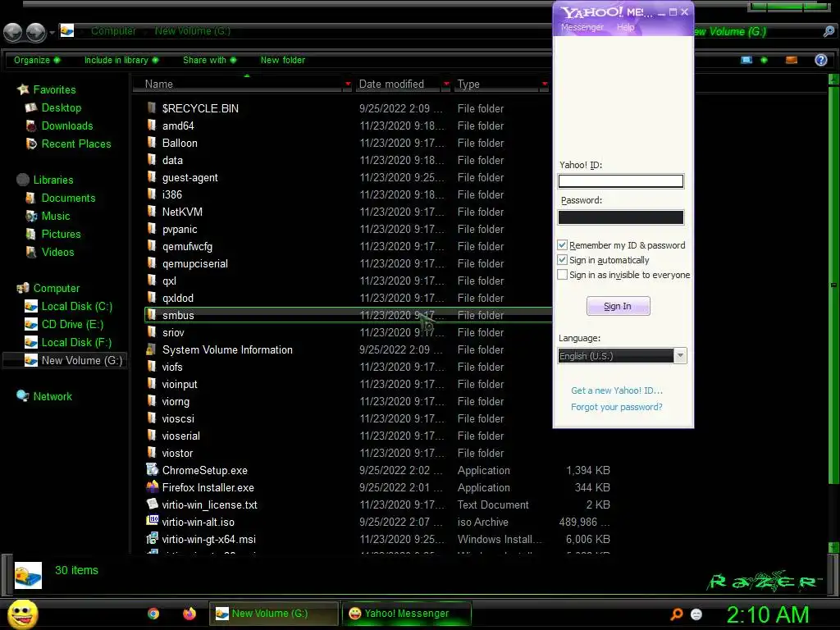The image size is (840, 630).
Task: Open the Share with dropdown
Action: click(209, 60)
